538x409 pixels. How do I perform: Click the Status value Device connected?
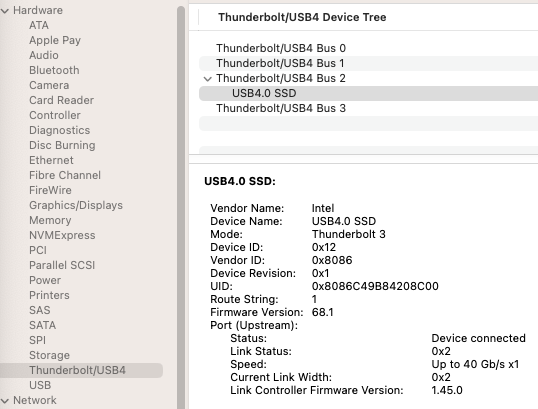[478, 338]
